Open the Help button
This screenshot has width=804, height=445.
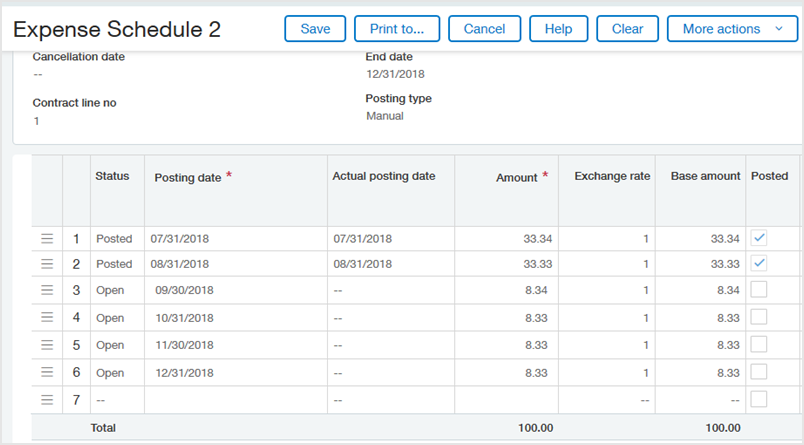(x=558, y=29)
